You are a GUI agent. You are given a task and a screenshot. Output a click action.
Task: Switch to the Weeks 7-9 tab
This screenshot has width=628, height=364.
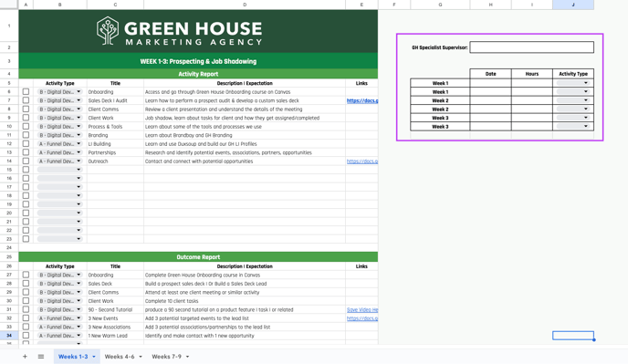(x=166, y=357)
